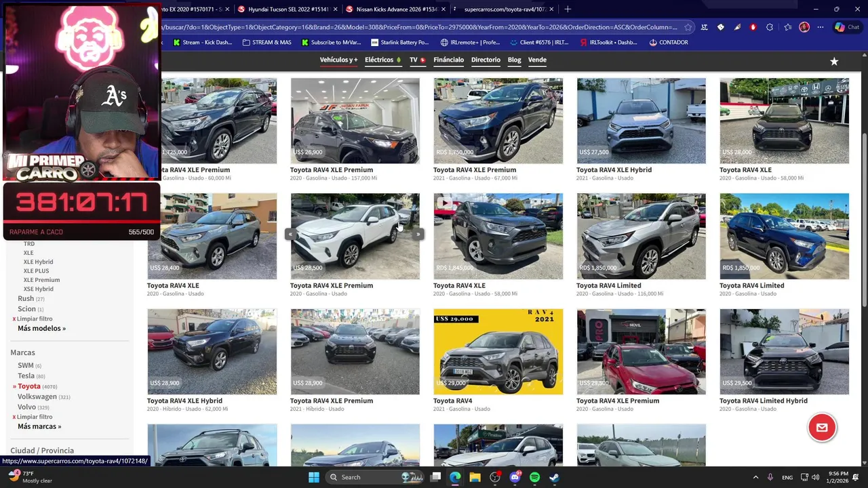The height and width of the screenshot is (488, 868).
Task: Filter by the Tesla brand
Action: (x=26, y=375)
